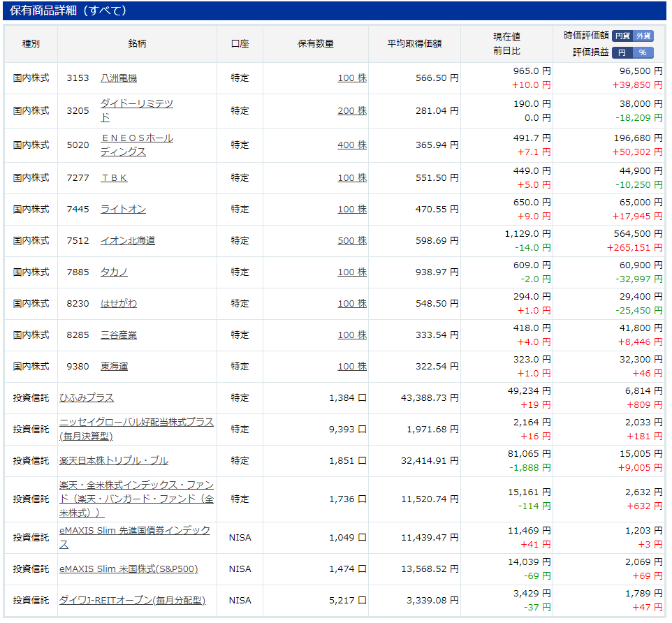Open fund ダイワJ-REITオープン(毎月分配型)

click(x=133, y=600)
